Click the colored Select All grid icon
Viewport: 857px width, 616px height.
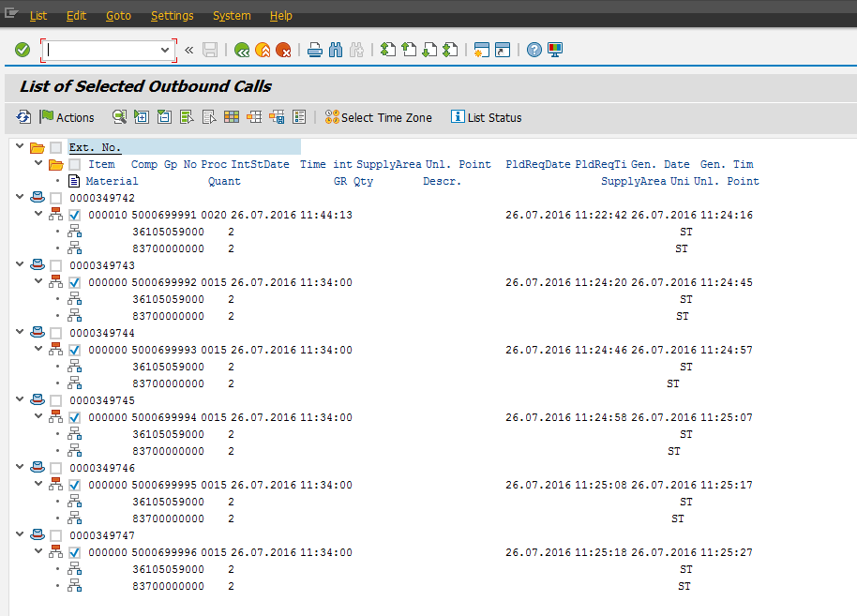pos(232,117)
